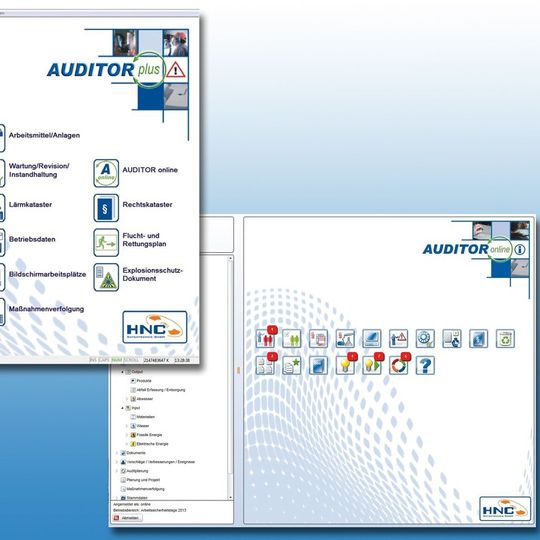The width and height of the screenshot is (540, 540).
Task: Click the plain blue book icon in second row
Action: [318, 365]
